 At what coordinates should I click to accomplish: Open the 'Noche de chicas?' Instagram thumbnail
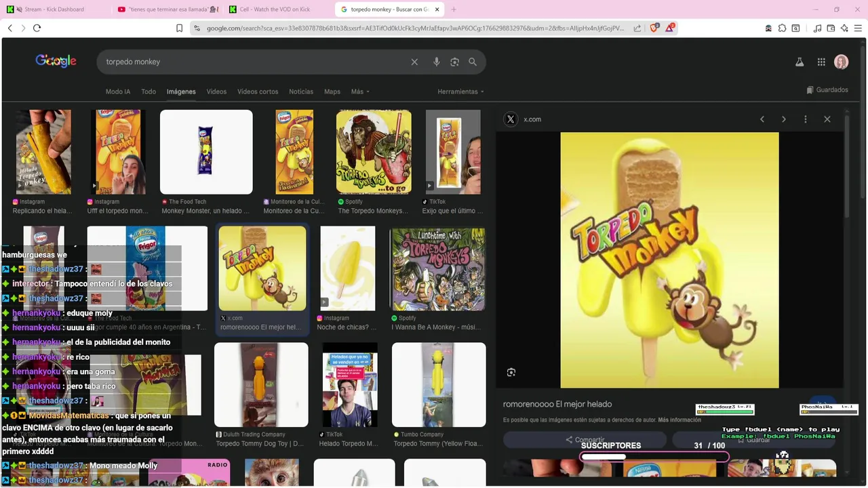(348, 269)
